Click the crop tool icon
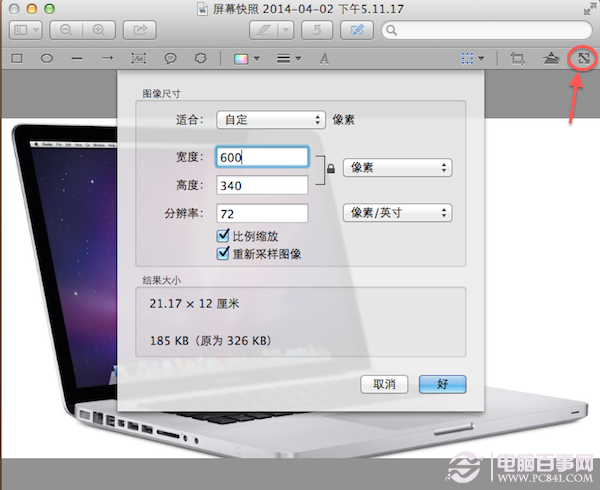The width and height of the screenshot is (600, 490). (x=517, y=59)
